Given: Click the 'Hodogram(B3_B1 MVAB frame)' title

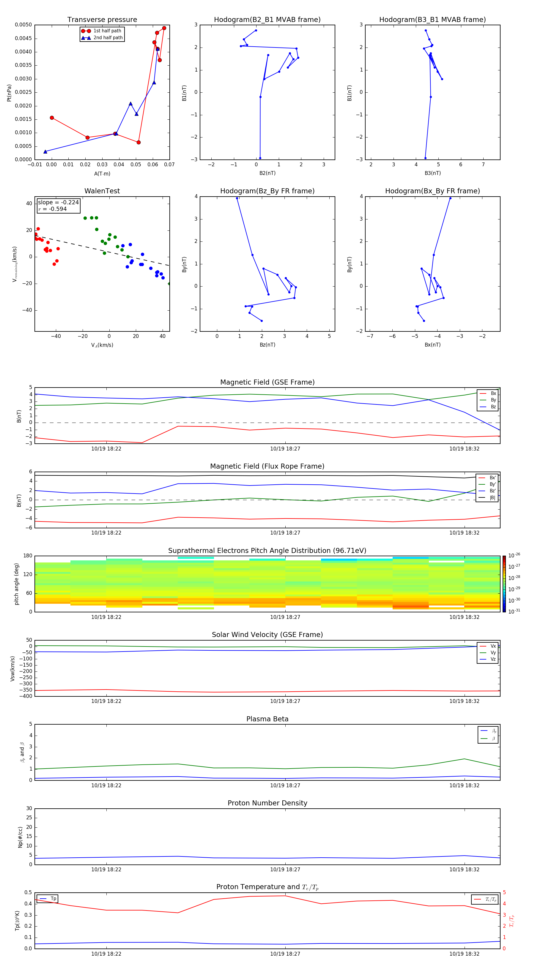Looking at the screenshot, I should pyautogui.click(x=432, y=20).
